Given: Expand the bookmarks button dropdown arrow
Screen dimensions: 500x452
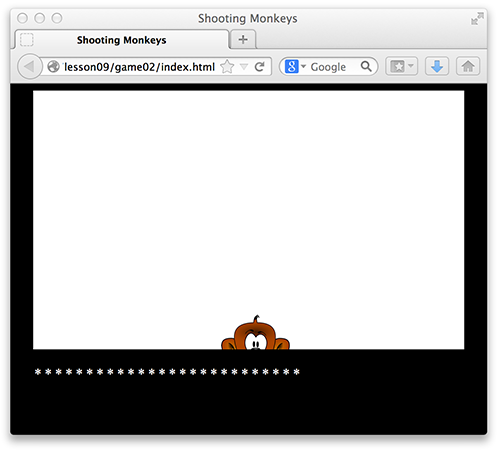Looking at the screenshot, I should pos(411,66).
